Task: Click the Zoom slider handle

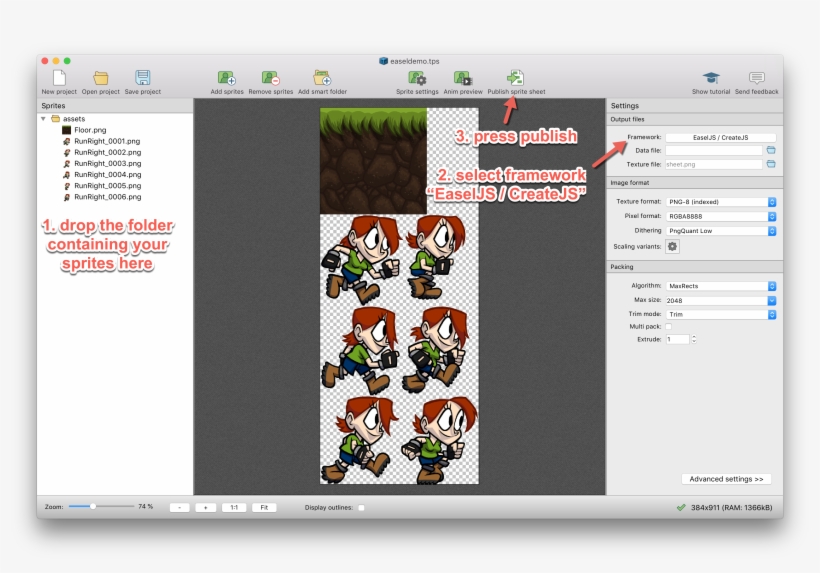Action: [93, 506]
